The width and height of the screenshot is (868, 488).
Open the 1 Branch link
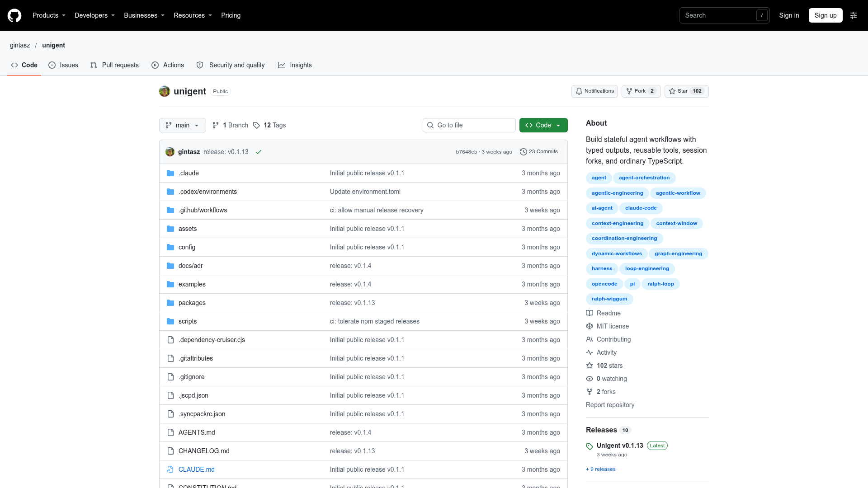pyautogui.click(x=230, y=125)
